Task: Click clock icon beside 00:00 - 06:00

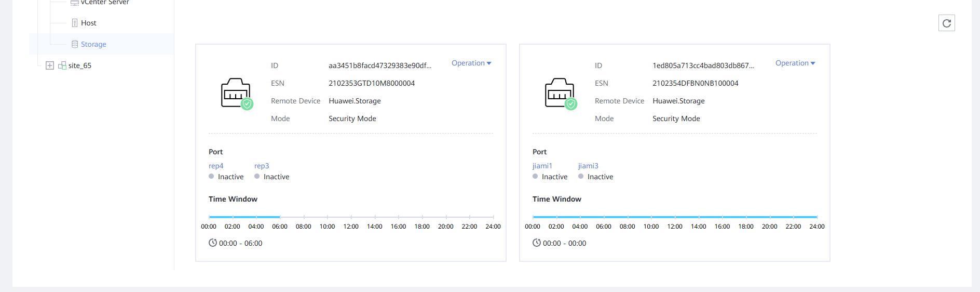Action: tap(213, 243)
